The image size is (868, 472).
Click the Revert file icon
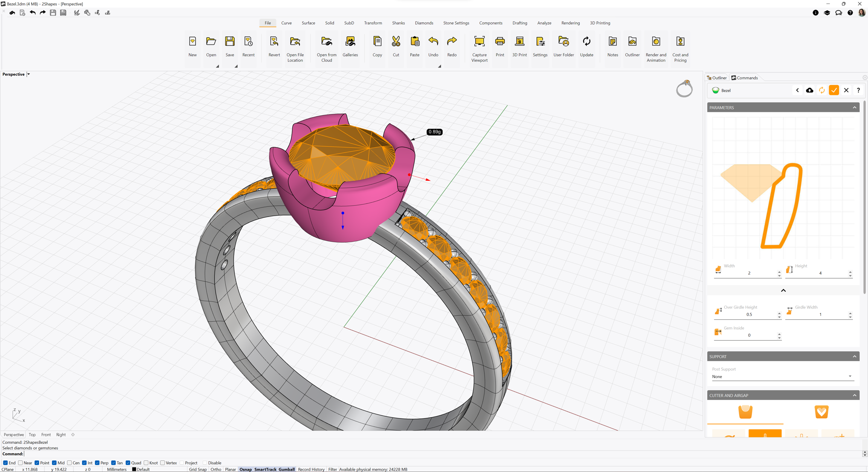[x=274, y=42]
